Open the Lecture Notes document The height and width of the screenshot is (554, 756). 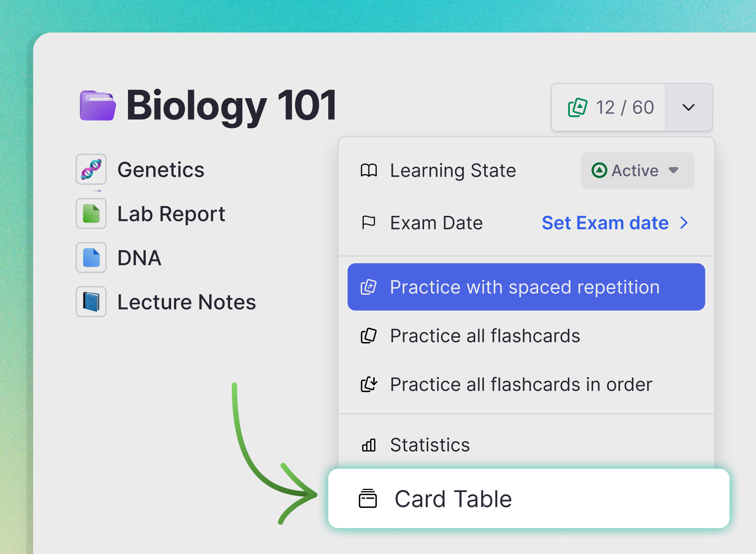click(186, 302)
